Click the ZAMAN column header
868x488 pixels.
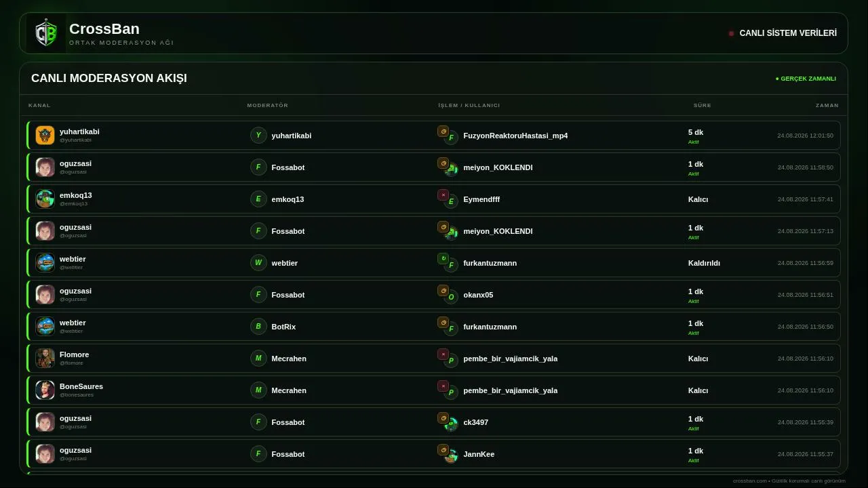[827, 105]
